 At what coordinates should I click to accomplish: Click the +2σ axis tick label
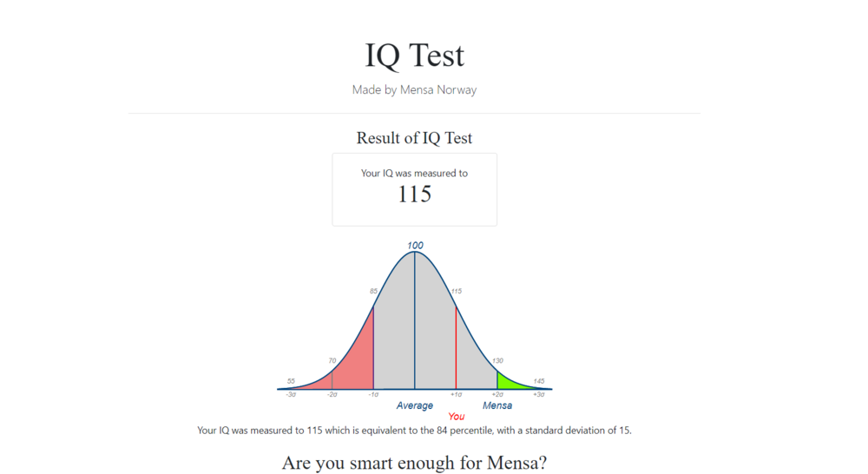tap(497, 394)
